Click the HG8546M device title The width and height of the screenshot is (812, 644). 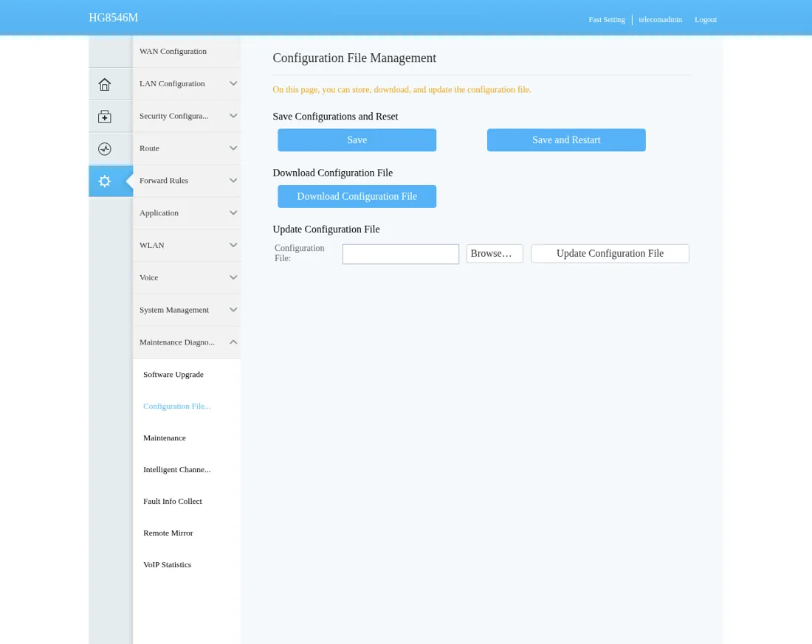point(114,18)
